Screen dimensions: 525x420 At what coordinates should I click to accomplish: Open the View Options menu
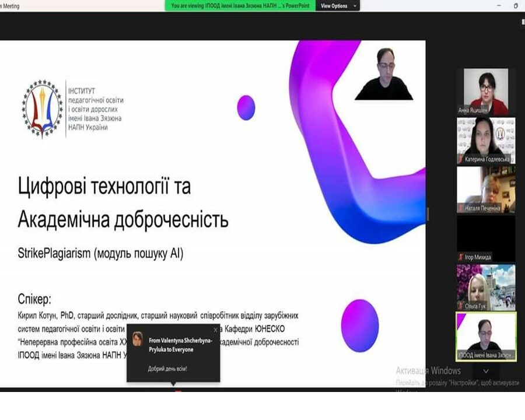(x=335, y=5)
